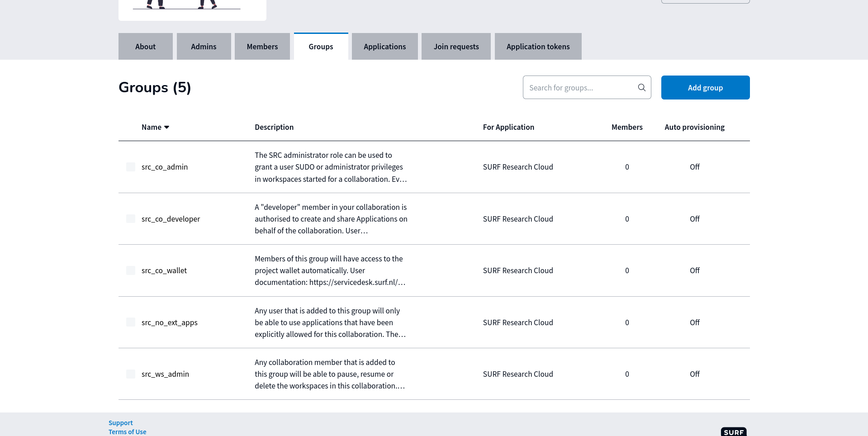
Task: Toggle the src_co_admin row checkbox
Action: tap(131, 167)
